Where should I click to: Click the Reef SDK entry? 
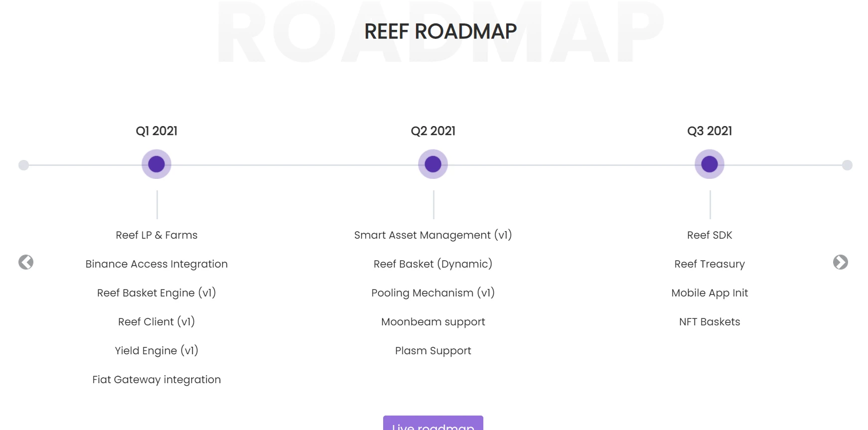[710, 235]
